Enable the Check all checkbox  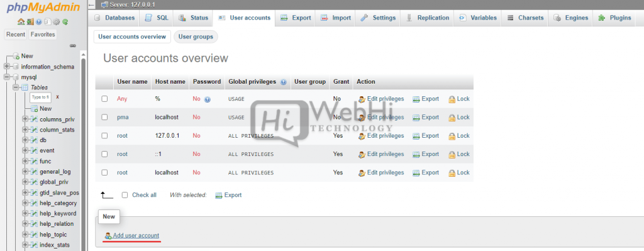point(125,195)
